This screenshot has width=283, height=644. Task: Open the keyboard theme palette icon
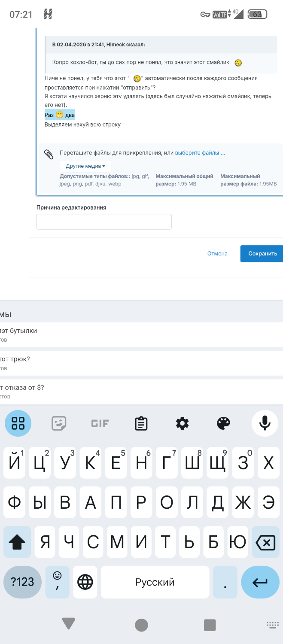[224, 423]
